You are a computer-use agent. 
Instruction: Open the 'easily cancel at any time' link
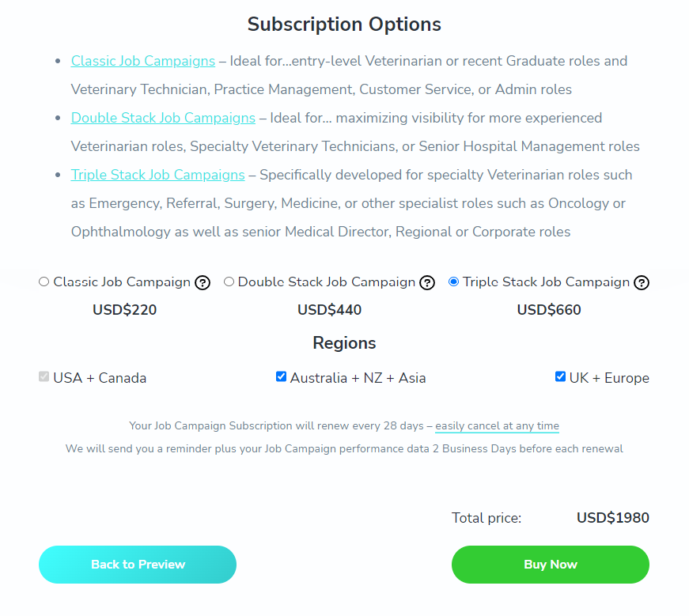pos(497,425)
